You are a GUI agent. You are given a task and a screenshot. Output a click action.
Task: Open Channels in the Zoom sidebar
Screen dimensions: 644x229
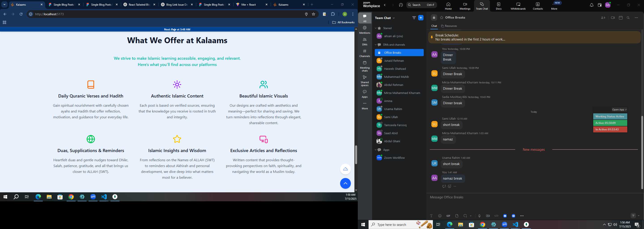pos(365,53)
